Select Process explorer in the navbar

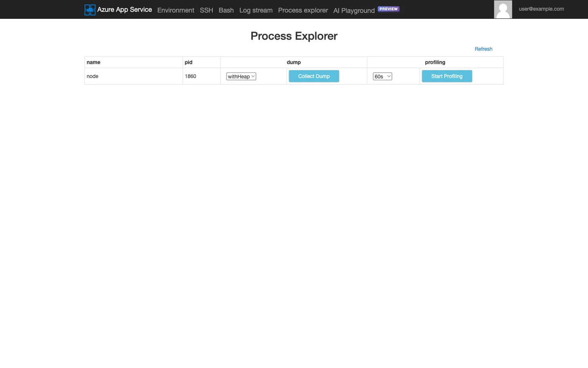pos(303,10)
